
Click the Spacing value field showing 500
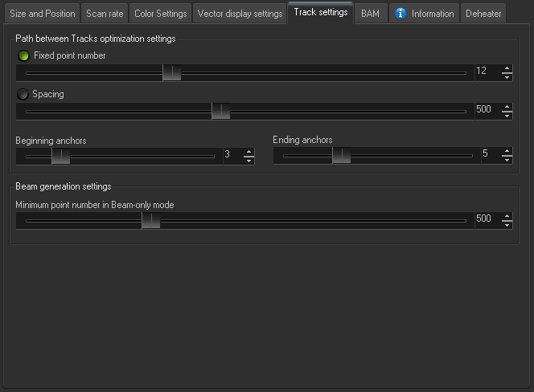[487, 109]
